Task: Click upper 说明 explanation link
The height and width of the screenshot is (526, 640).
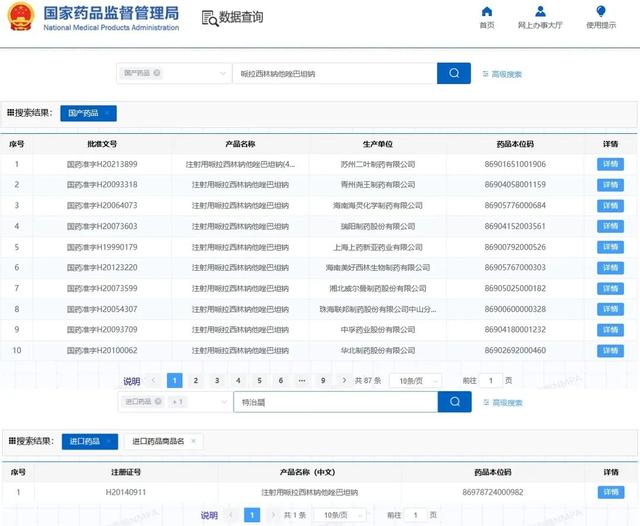Action: 131,381
